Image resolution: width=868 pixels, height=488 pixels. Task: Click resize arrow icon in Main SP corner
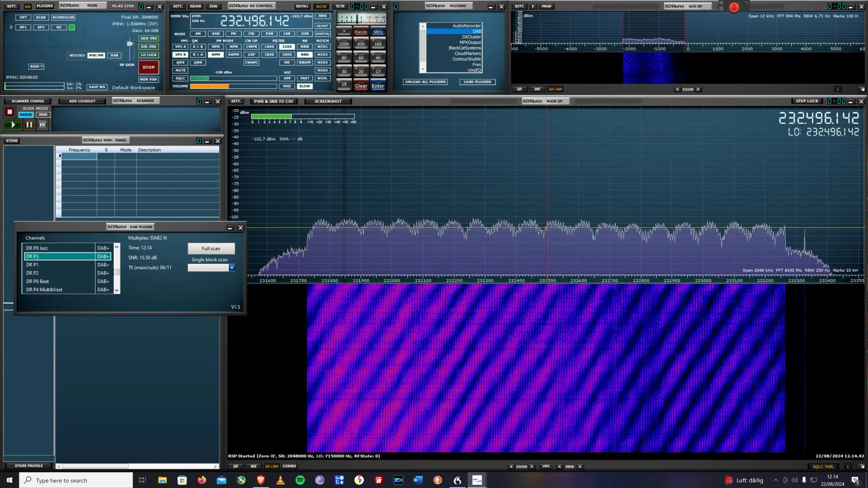[862, 467]
